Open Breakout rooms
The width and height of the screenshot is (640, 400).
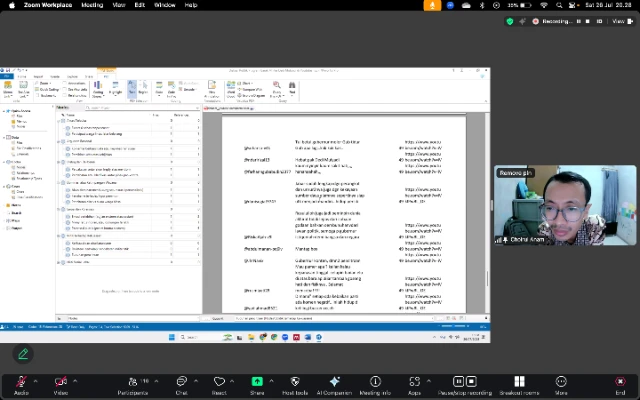click(x=520, y=385)
